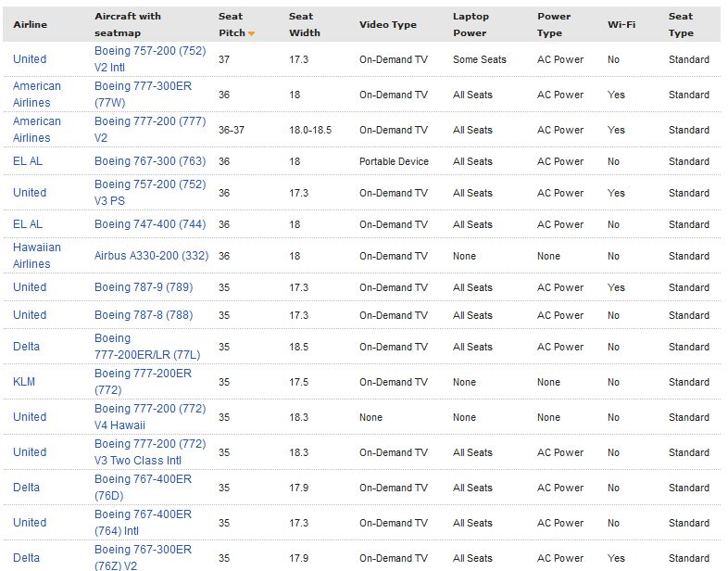Open Boeing 757-200 (752) V3 PS seatmap
This screenshot has width=728, height=571.
click(x=150, y=193)
